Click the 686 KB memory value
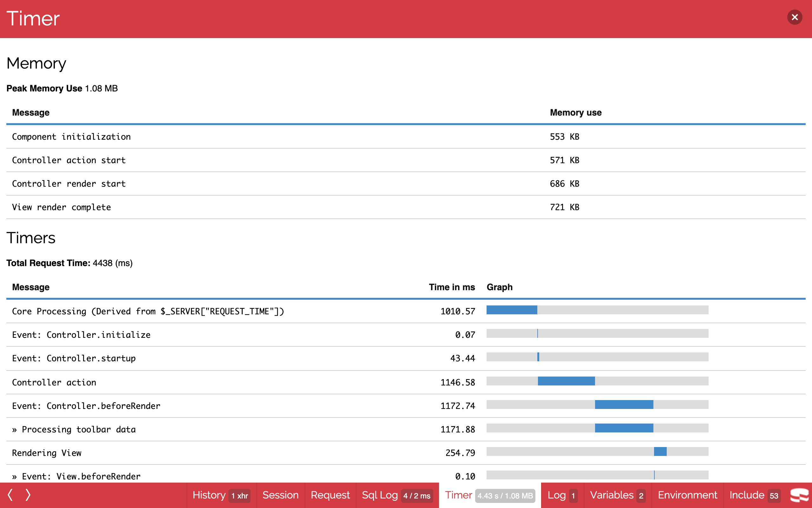The height and width of the screenshot is (508, 812). [565, 184]
